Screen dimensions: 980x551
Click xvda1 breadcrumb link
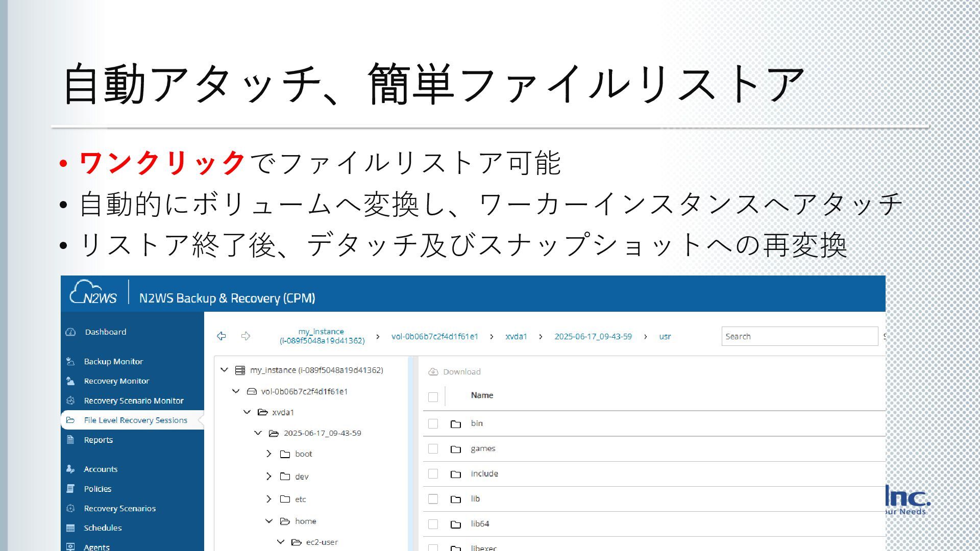coord(516,336)
